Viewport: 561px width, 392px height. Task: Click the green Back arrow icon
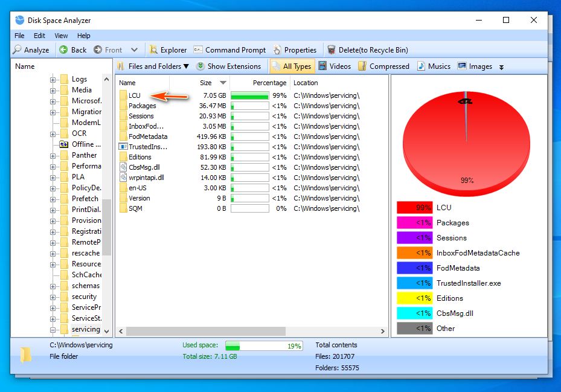point(63,50)
